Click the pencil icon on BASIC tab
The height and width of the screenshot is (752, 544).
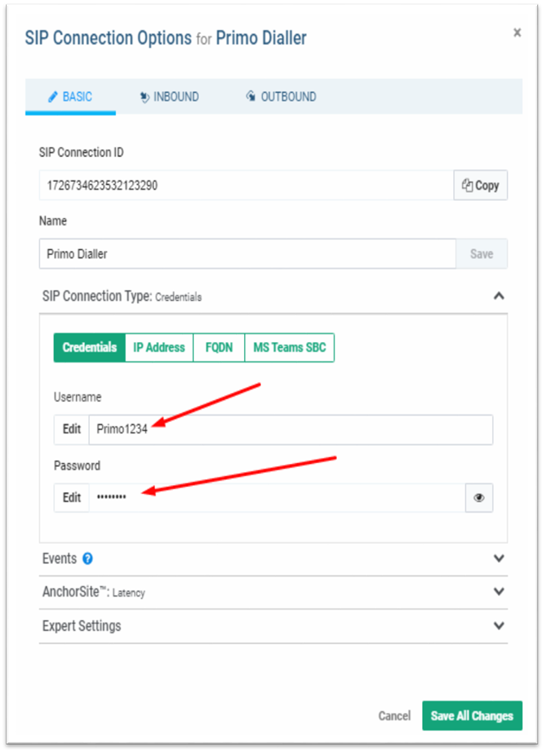53,97
